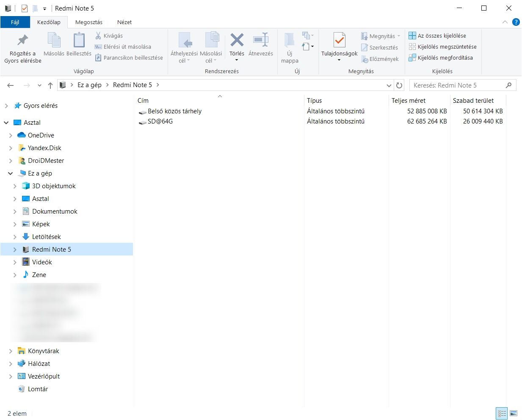Click Kijelölés megszüntetése
Image resolution: width=522 pixels, height=420 pixels.
tap(442, 47)
